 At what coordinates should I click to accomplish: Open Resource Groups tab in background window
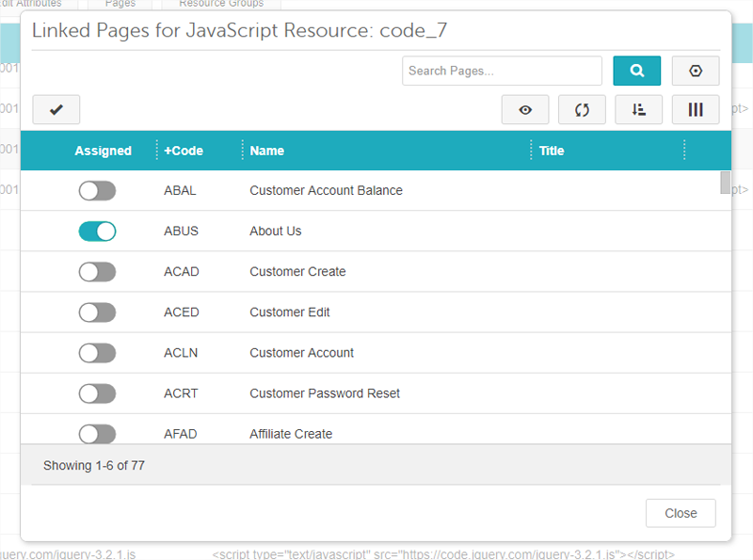click(x=221, y=4)
